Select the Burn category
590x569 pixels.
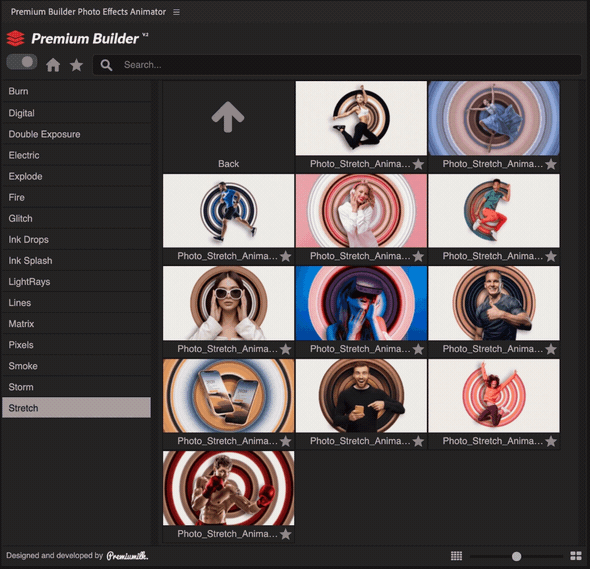[x=76, y=91]
